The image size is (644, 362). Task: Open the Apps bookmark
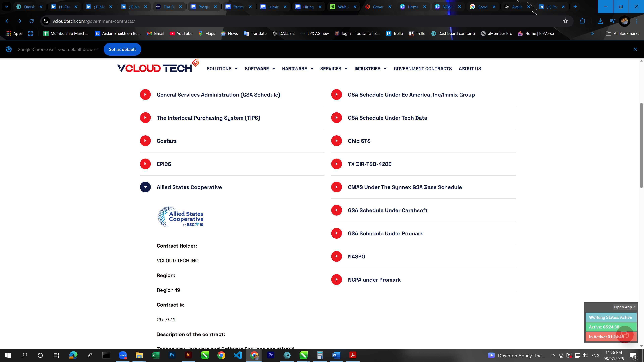click(14, 34)
